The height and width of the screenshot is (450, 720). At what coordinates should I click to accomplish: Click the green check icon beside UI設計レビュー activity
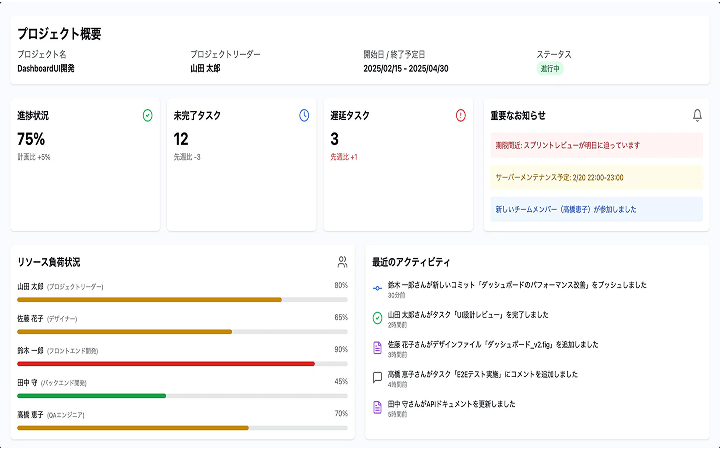point(377,318)
